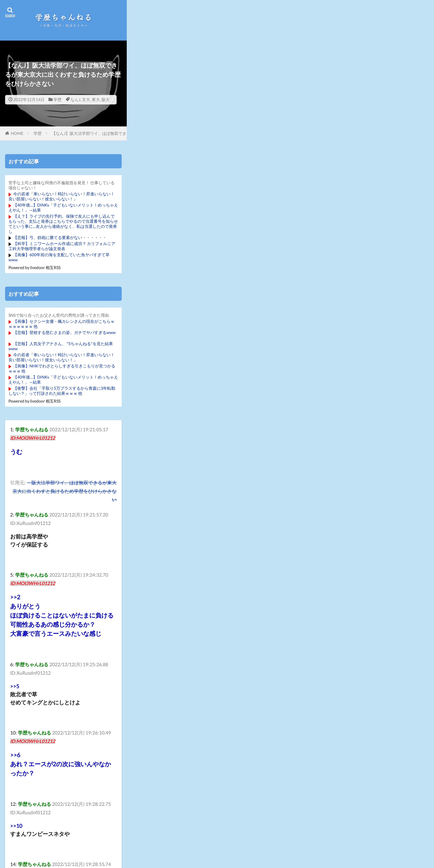Follow the >>6 reply anchor
434x868 pixels.
coord(15,755)
